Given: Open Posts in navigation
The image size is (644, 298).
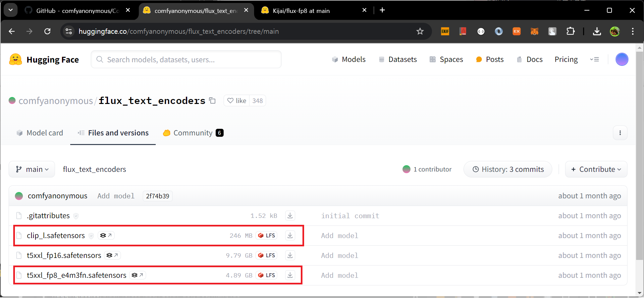Looking at the screenshot, I should click(x=490, y=60).
